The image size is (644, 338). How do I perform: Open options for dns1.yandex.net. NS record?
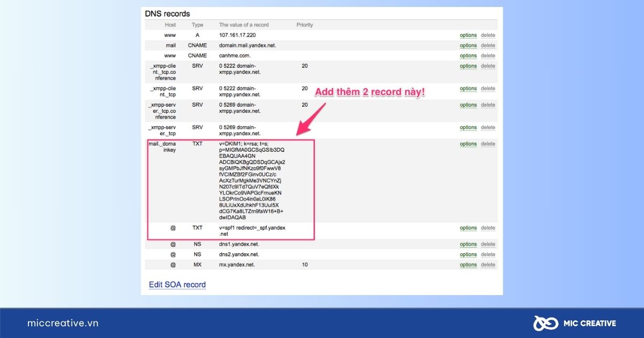[x=468, y=245]
